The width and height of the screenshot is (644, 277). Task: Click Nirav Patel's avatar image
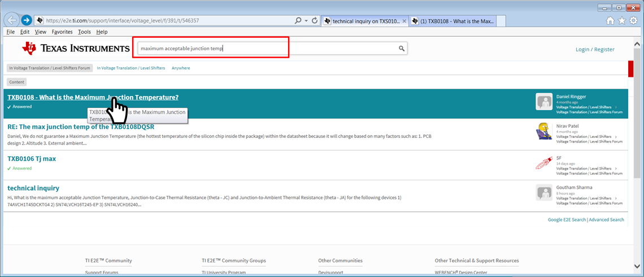tap(544, 131)
